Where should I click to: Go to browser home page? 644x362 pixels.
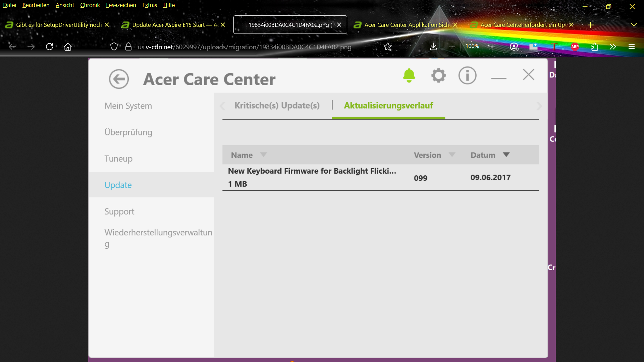pos(68,47)
